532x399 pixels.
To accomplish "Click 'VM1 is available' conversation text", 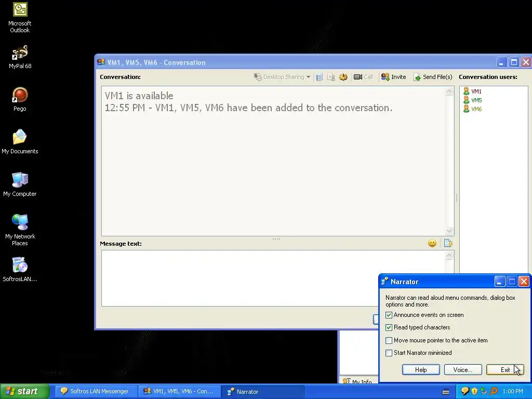I will tap(139, 96).
